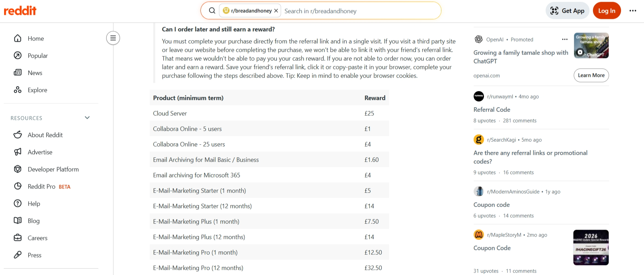The image size is (644, 275).
Task: Open the promoted ad options three-dot menu
Action: (x=565, y=39)
